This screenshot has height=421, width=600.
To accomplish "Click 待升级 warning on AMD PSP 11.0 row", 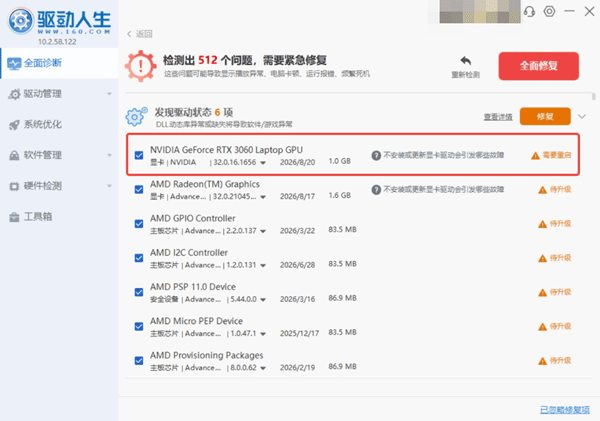I will [554, 292].
